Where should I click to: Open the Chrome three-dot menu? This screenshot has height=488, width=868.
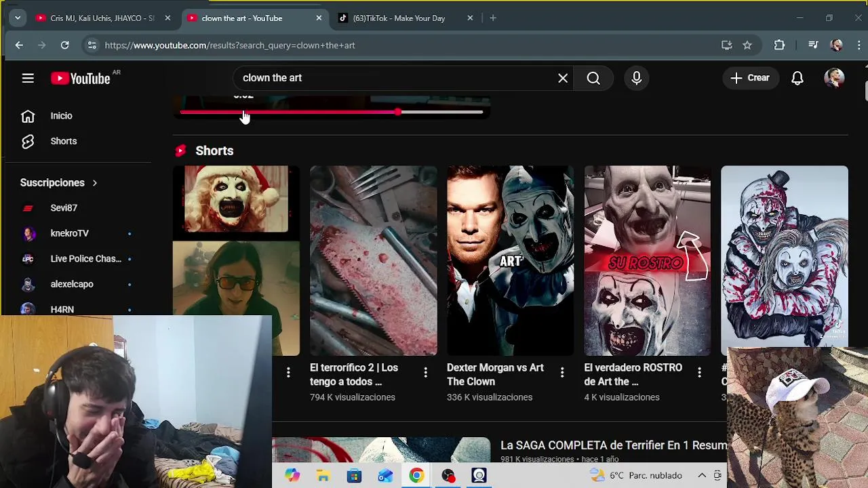(859, 45)
